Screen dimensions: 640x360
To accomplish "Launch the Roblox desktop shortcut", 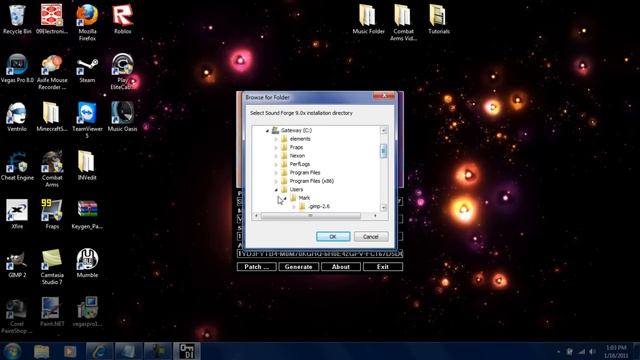I will 122,19.
